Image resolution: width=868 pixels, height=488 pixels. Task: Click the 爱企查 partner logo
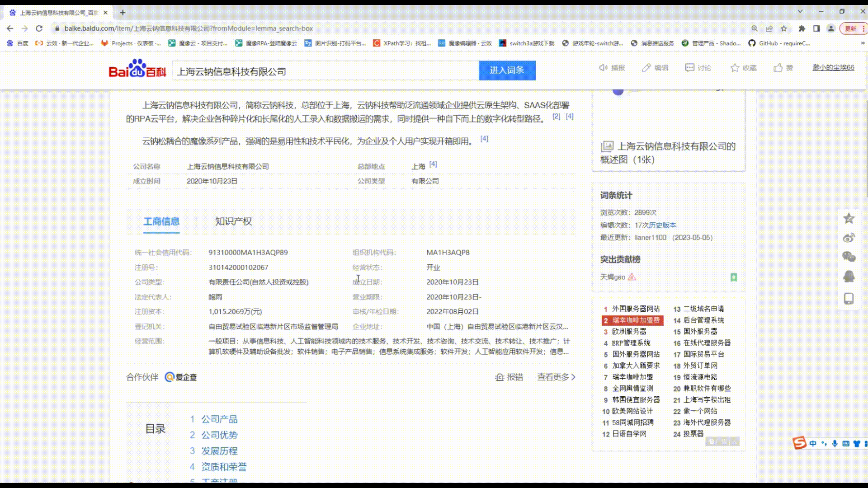click(x=181, y=377)
